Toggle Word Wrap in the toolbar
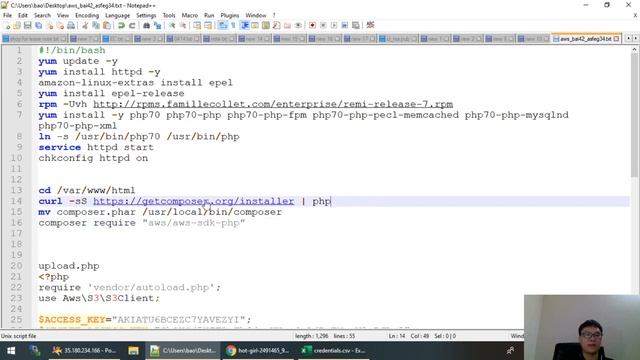The height and width of the screenshot is (360, 640). point(222,26)
